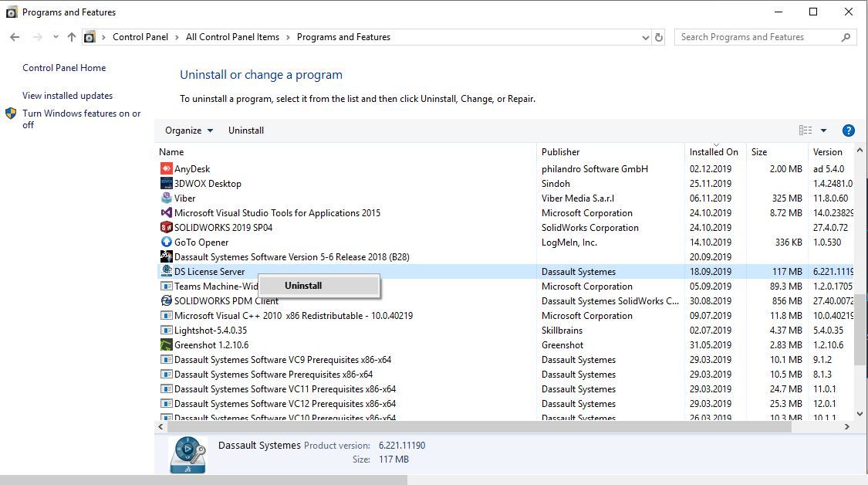Select the Greenshot 1.2.10.6 icon
The width and height of the screenshot is (868, 485).
click(166, 345)
